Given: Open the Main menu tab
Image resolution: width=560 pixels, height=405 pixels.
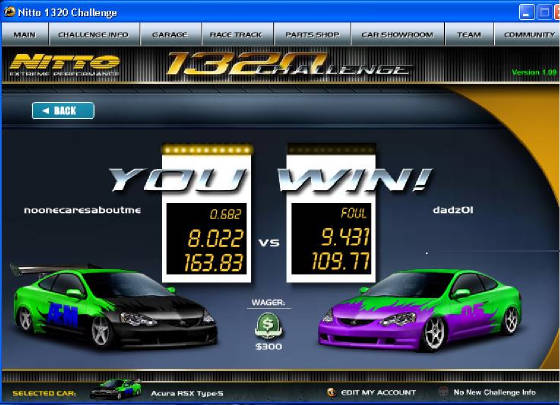Looking at the screenshot, I should coord(25,34).
